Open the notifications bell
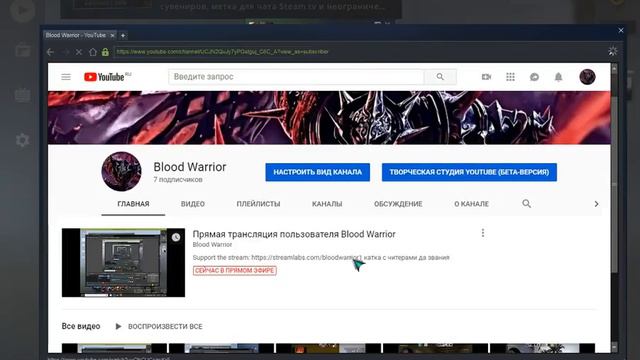The width and height of the screenshot is (640, 360). coord(558,77)
